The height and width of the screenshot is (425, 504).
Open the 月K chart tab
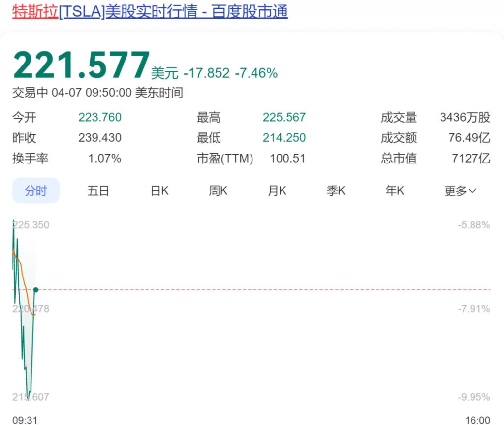pos(277,191)
